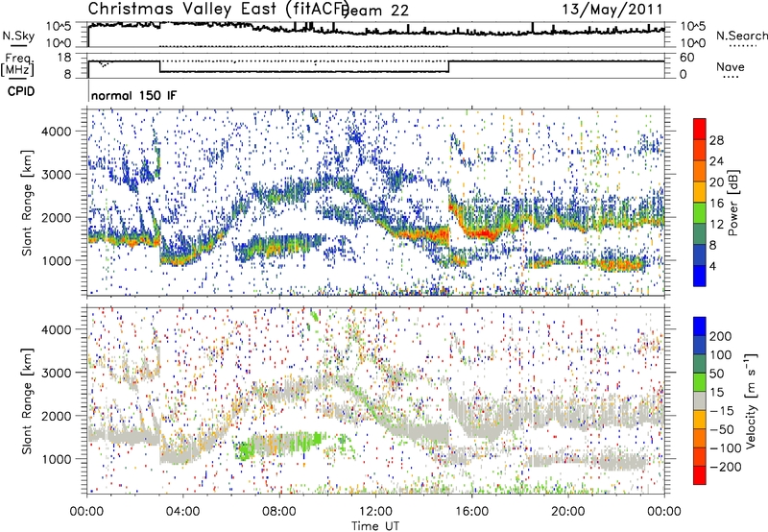The image size is (768, 532).
Task: Click the "Beam 22" label
Action: click(375, 11)
